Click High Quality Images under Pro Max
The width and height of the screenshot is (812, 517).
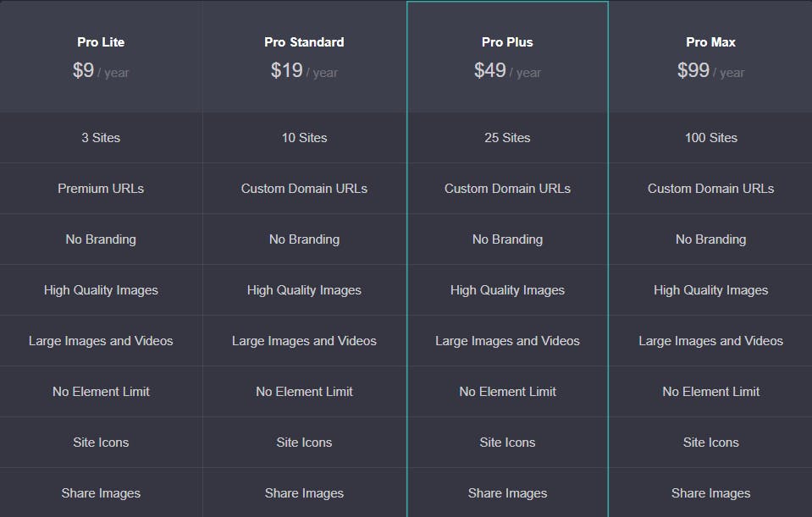710,290
